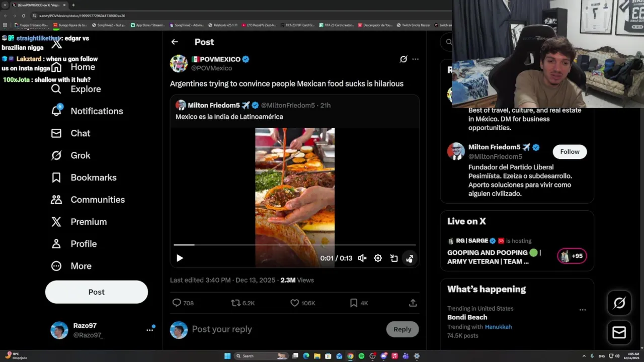Open Spotify from the taskbar
Screen dimensions: 644x362
pos(361,356)
